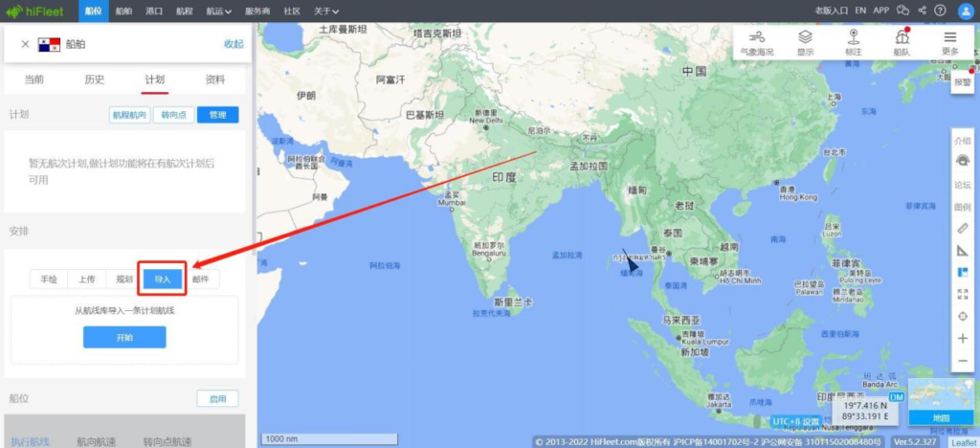
Task: Click the 地图 minimap thumbnail
Action: (941, 402)
